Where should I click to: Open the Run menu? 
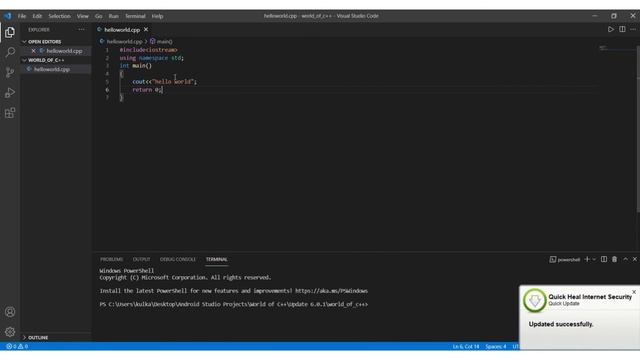click(x=113, y=16)
